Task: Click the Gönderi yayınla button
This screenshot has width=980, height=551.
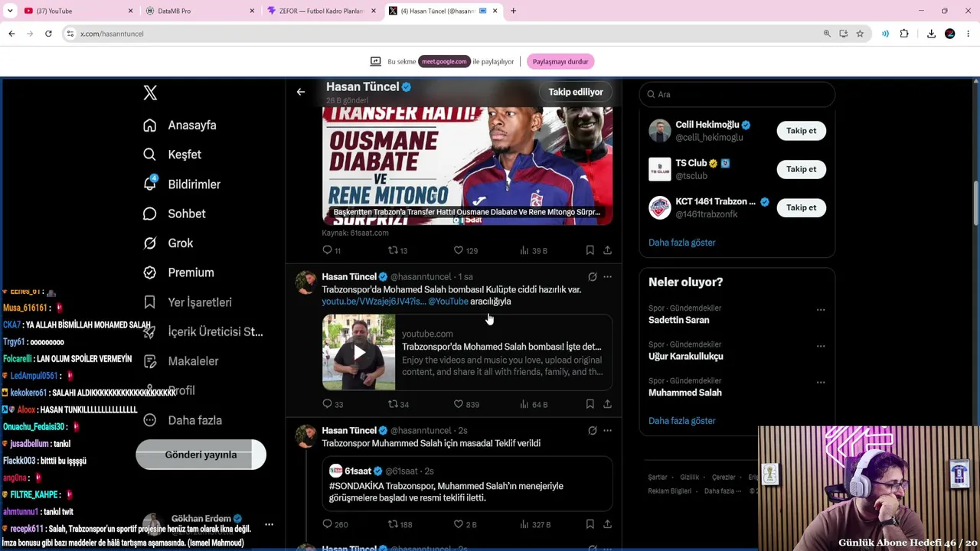Action: click(x=201, y=455)
